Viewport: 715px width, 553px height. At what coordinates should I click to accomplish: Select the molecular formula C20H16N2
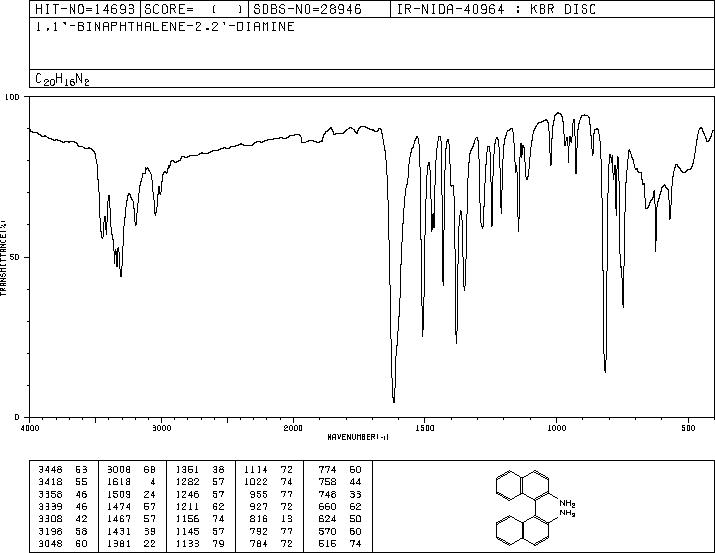[62, 79]
